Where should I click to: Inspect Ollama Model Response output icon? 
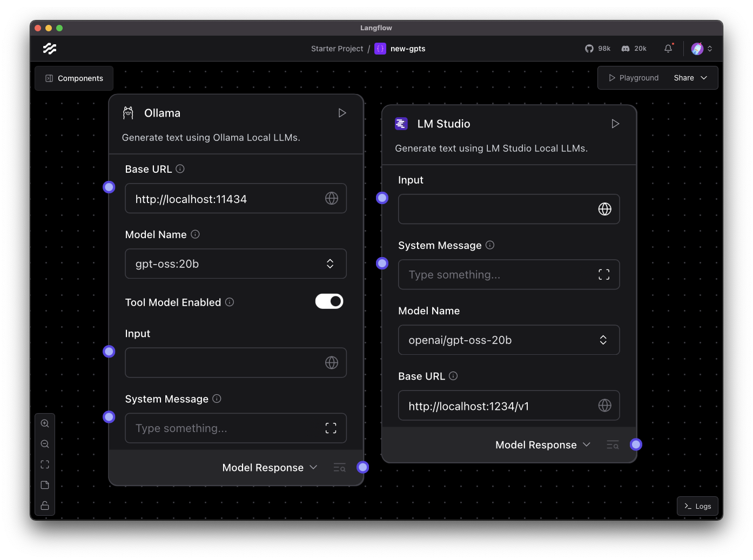[339, 468]
